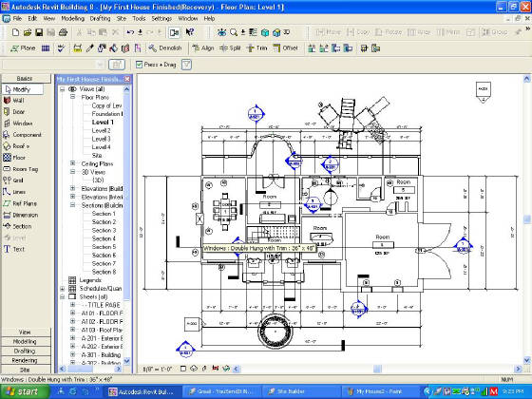Switch to the Rendering design bar tab
Viewport: 532px width, 399px height.
click(x=25, y=360)
